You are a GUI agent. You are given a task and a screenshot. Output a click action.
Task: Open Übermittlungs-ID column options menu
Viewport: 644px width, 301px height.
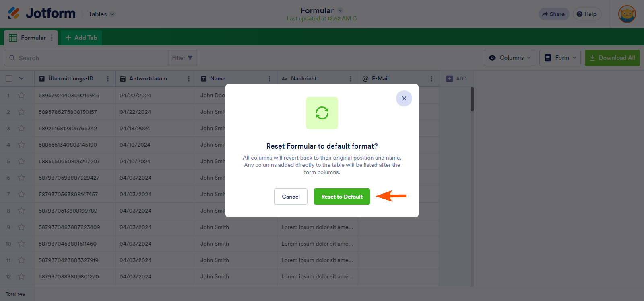point(108,79)
